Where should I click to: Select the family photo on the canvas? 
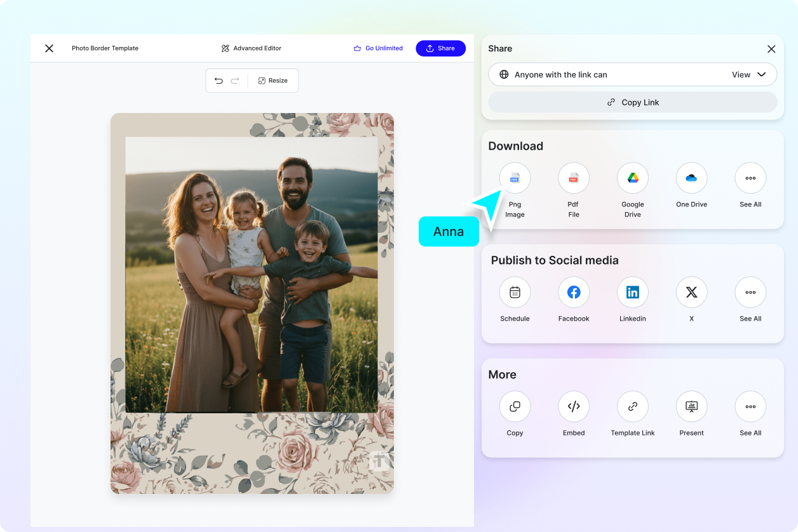(x=252, y=275)
